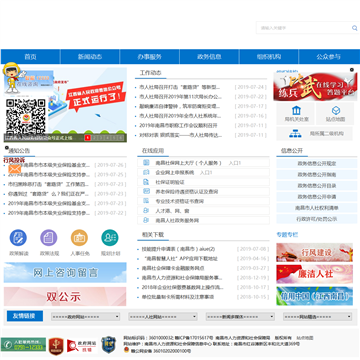The width and height of the screenshot is (360, 360).
Task: Open the 练兵比武 online learning banner
Action: point(315,87)
